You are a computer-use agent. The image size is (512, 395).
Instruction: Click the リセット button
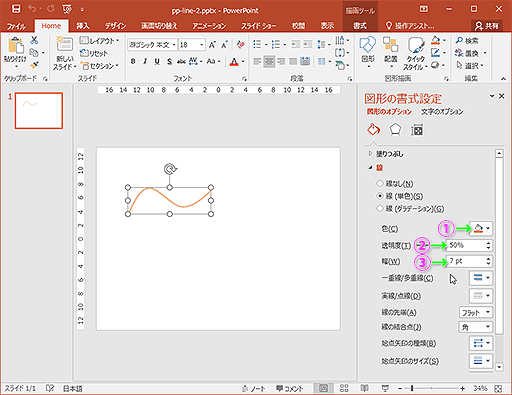(94, 53)
